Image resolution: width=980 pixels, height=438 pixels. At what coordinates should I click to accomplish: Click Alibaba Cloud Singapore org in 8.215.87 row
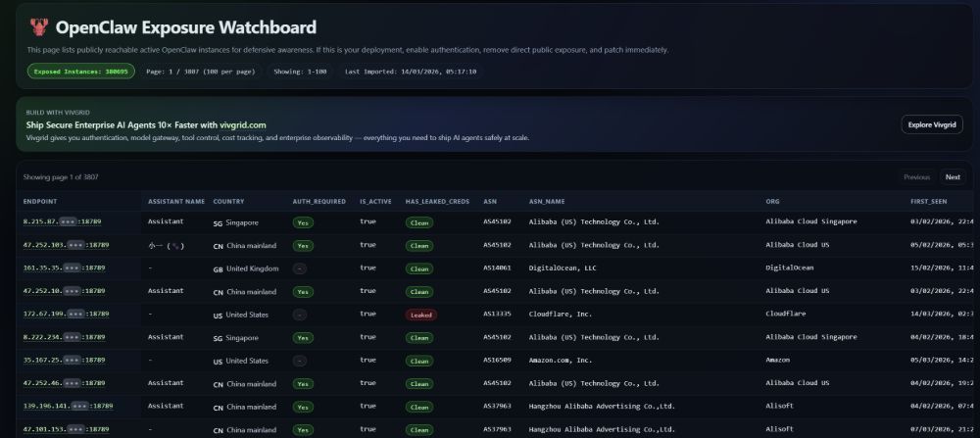coord(811,221)
